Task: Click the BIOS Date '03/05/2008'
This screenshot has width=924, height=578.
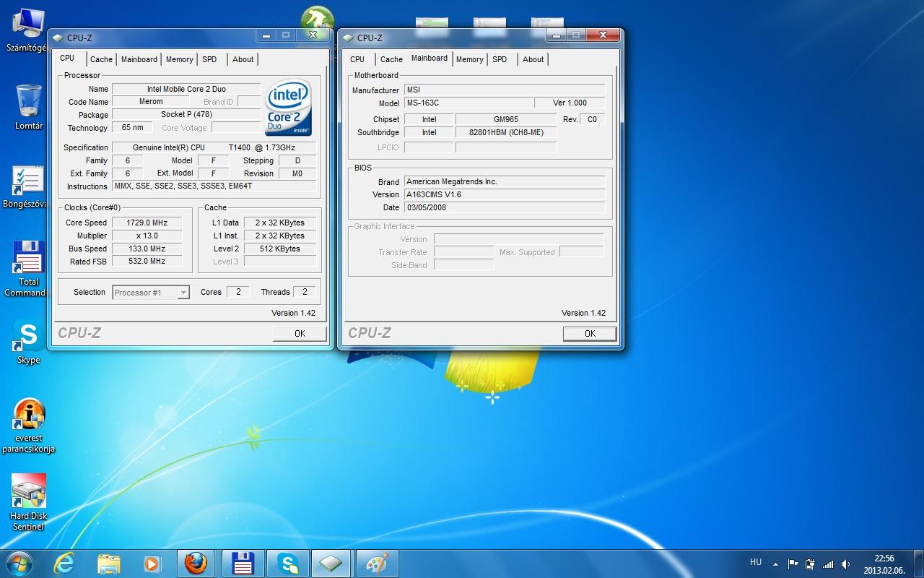Action: coord(505,207)
